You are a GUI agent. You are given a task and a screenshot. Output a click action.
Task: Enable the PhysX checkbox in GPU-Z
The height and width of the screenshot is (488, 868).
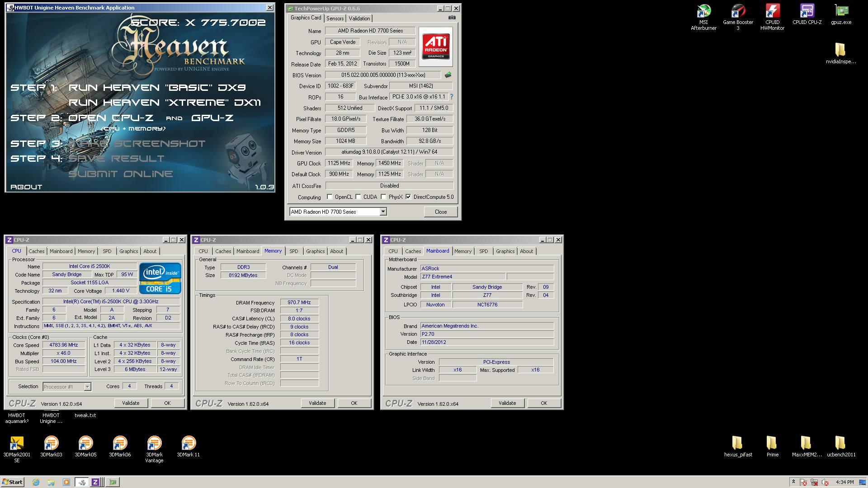pyautogui.click(x=383, y=197)
